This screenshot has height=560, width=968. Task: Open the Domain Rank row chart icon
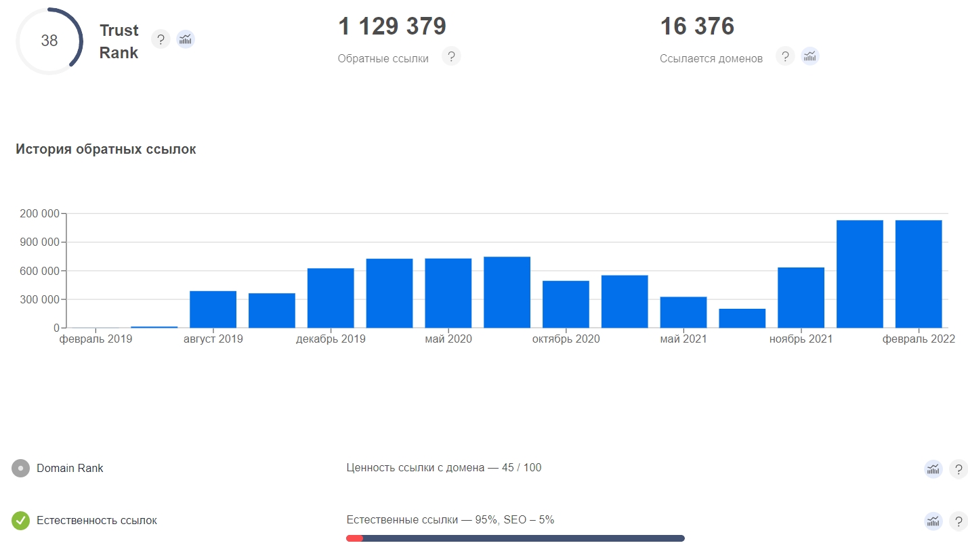click(x=933, y=469)
